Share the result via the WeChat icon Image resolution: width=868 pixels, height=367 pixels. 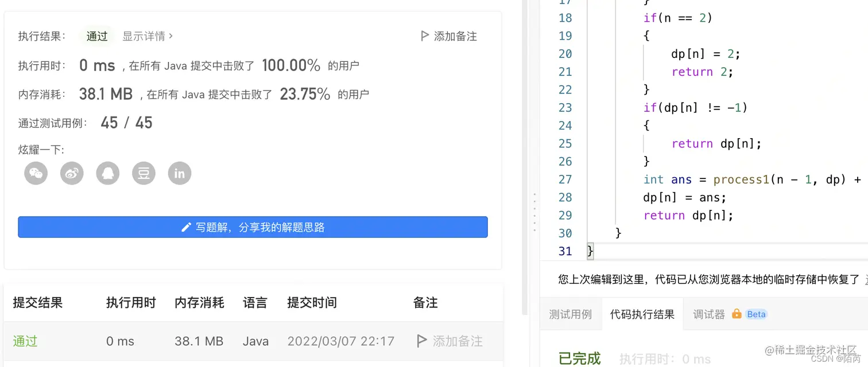(35, 173)
